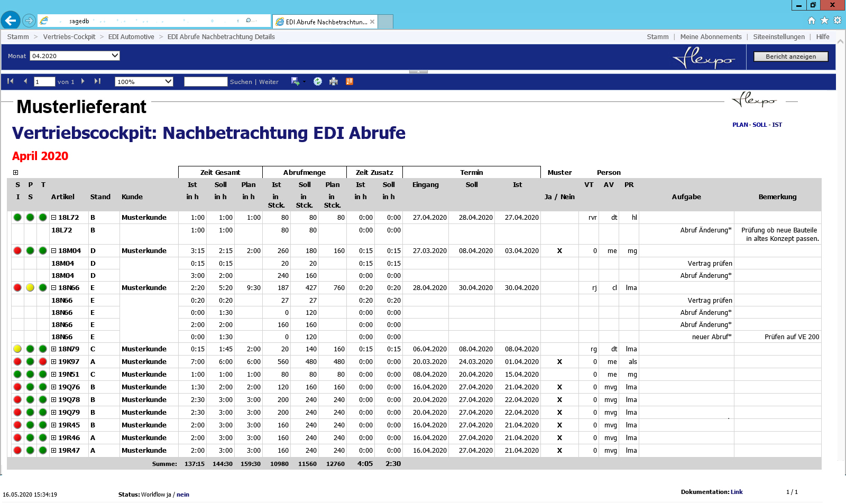
Task: Open browser favorites star
Action: 825,21
